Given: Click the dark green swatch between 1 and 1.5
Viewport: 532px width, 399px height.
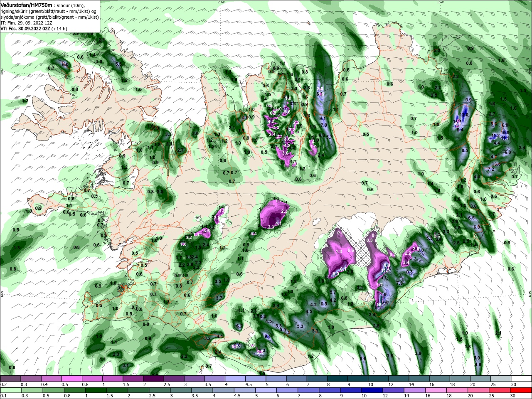Looking at the screenshot, I should [x=96, y=390].
